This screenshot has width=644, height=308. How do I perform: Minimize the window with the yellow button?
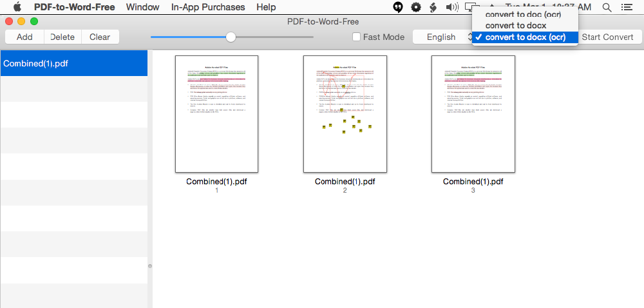pyautogui.click(x=21, y=21)
